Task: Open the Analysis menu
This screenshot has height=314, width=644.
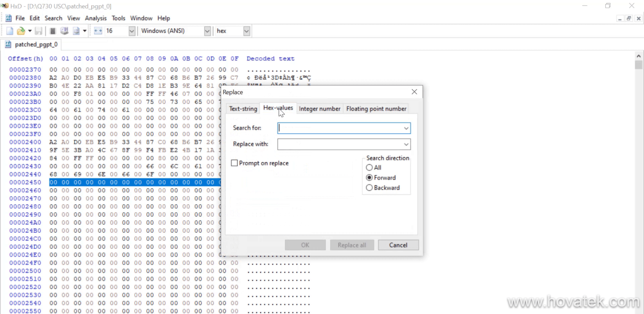Action: coord(96,18)
